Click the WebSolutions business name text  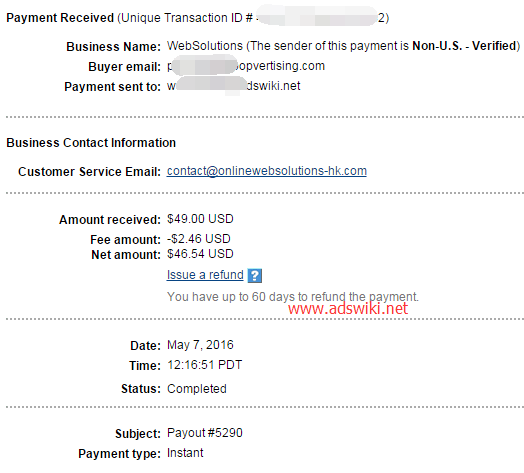[205, 46]
